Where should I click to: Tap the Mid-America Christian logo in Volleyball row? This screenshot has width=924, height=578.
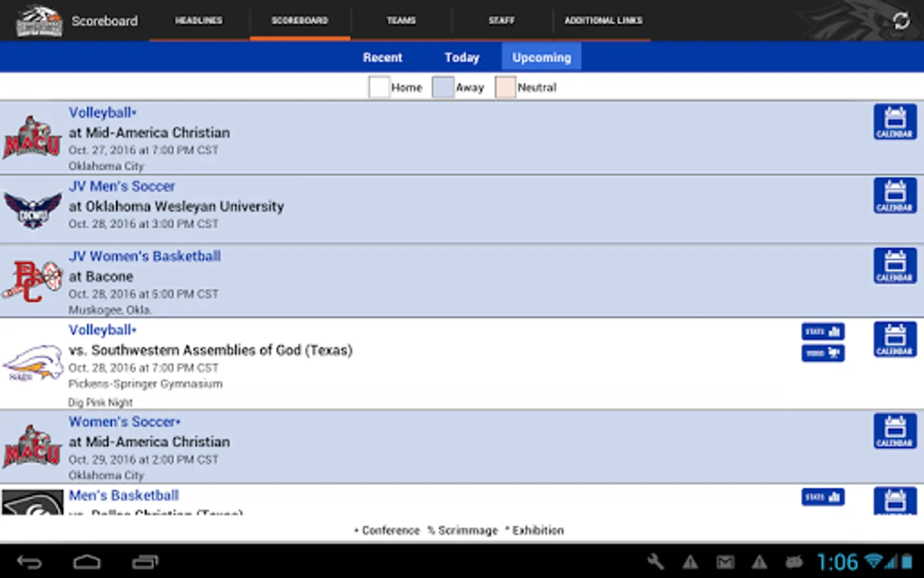point(32,137)
